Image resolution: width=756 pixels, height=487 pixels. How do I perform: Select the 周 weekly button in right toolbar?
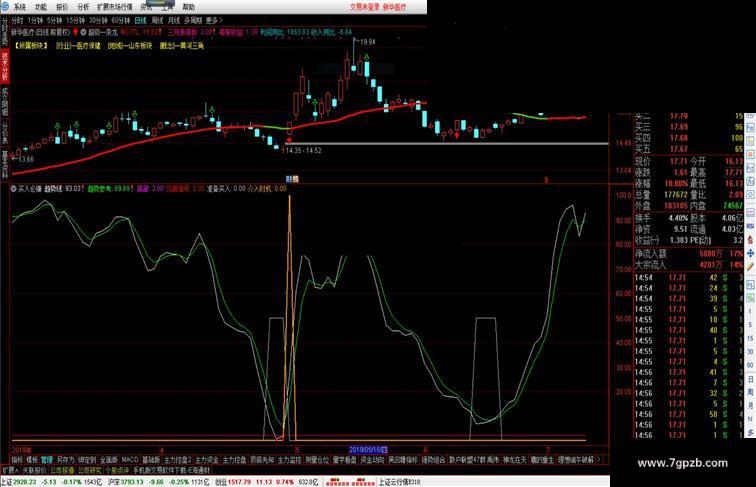[x=750, y=393]
